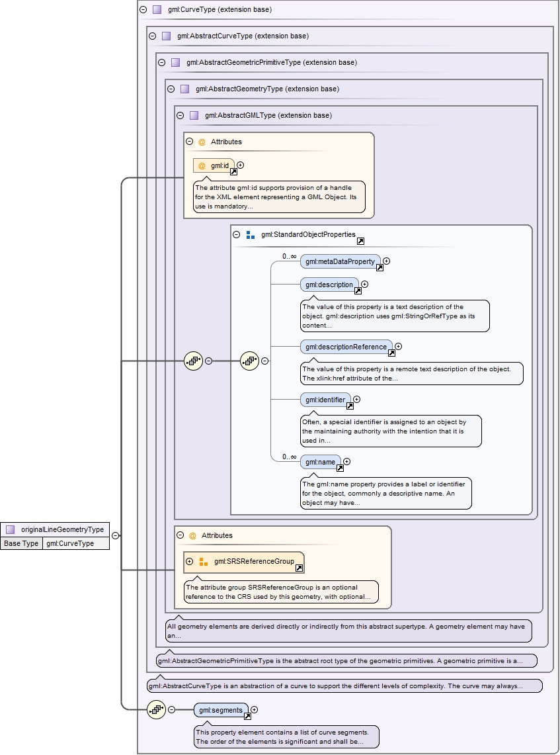Follow the gml:metaDataProperty reference arrow icon
The width and height of the screenshot is (560, 755).
pos(380,268)
